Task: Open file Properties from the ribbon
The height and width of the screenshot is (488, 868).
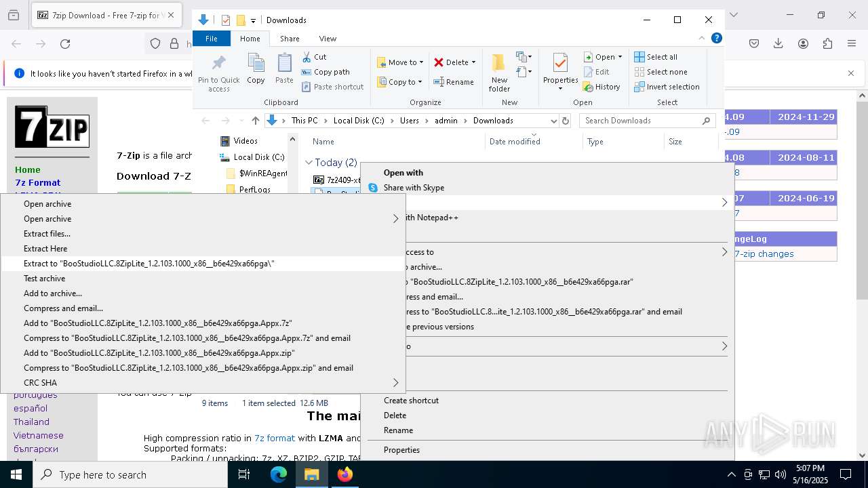Action: click(560, 72)
